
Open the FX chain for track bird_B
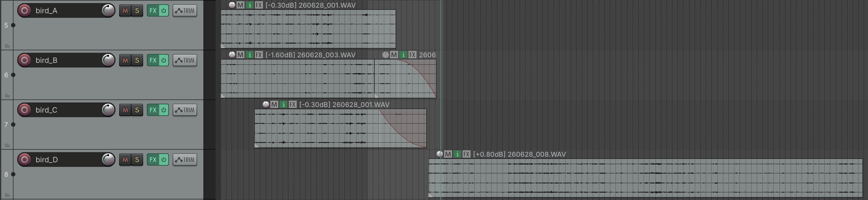[x=153, y=60]
